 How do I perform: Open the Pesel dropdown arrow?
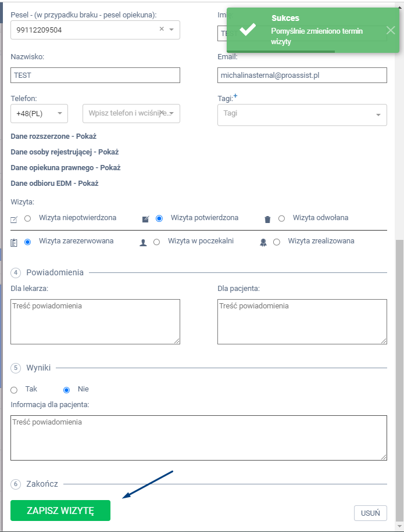(x=171, y=30)
